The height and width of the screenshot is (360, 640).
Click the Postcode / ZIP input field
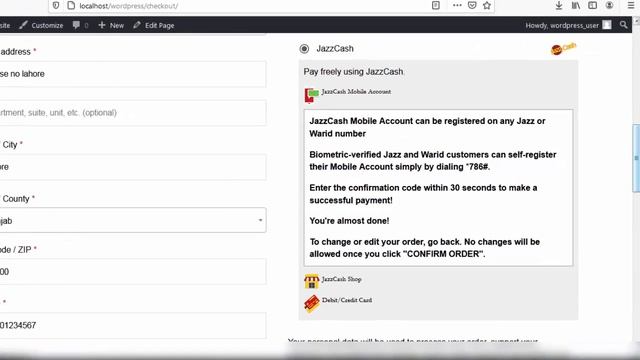pyautogui.click(x=133, y=271)
